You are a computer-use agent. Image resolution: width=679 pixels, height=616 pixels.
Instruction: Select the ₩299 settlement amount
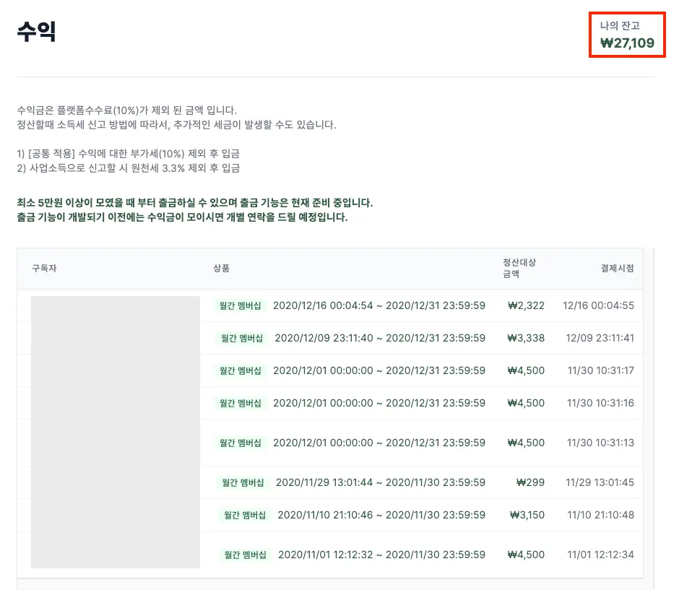click(530, 482)
